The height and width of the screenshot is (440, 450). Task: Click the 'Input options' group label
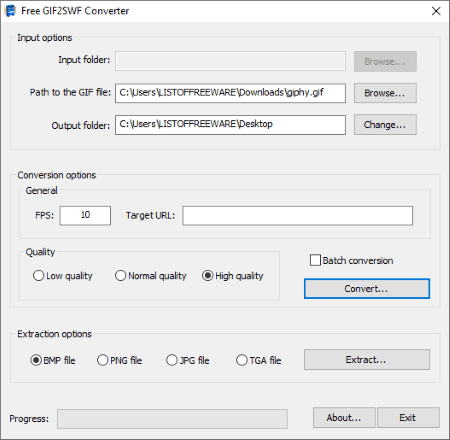[x=45, y=38]
